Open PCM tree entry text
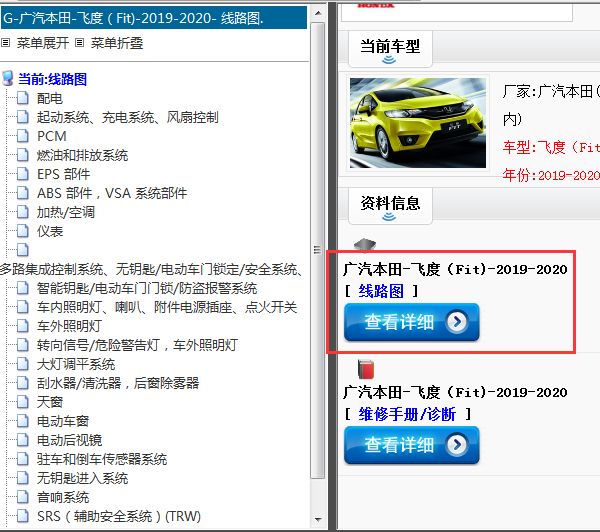Viewport: 600px width, 532px height. click(52, 136)
